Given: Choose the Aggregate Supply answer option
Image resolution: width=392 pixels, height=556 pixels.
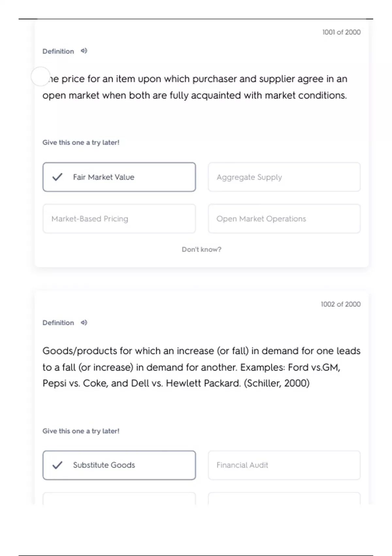Looking at the screenshot, I should pos(284,177).
